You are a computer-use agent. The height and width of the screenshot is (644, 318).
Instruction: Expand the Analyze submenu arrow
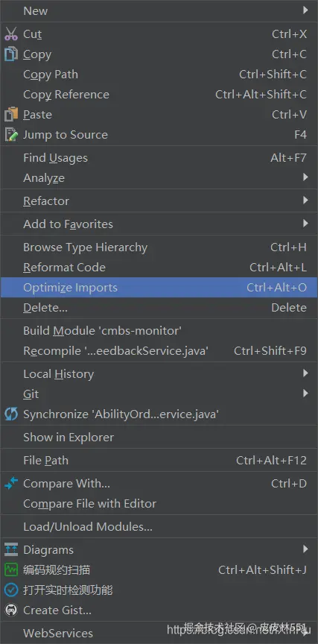(305, 177)
